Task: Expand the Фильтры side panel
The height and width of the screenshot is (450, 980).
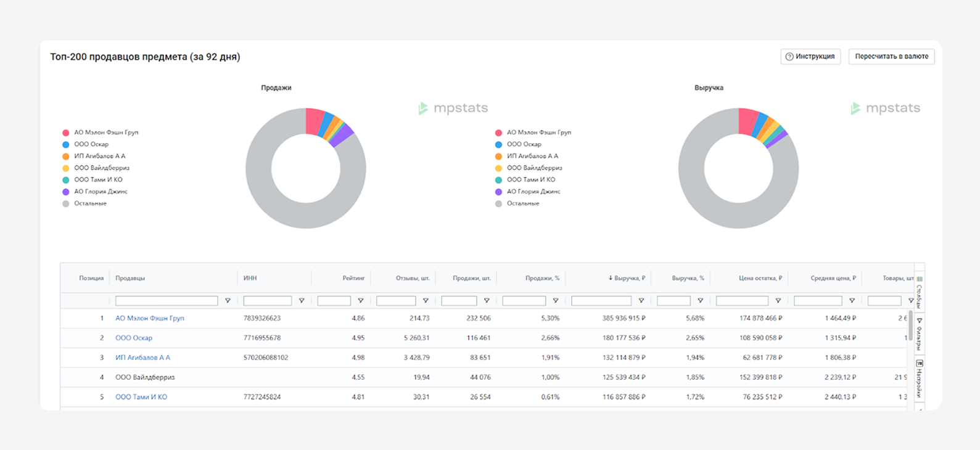Action: pyautogui.click(x=919, y=334)
